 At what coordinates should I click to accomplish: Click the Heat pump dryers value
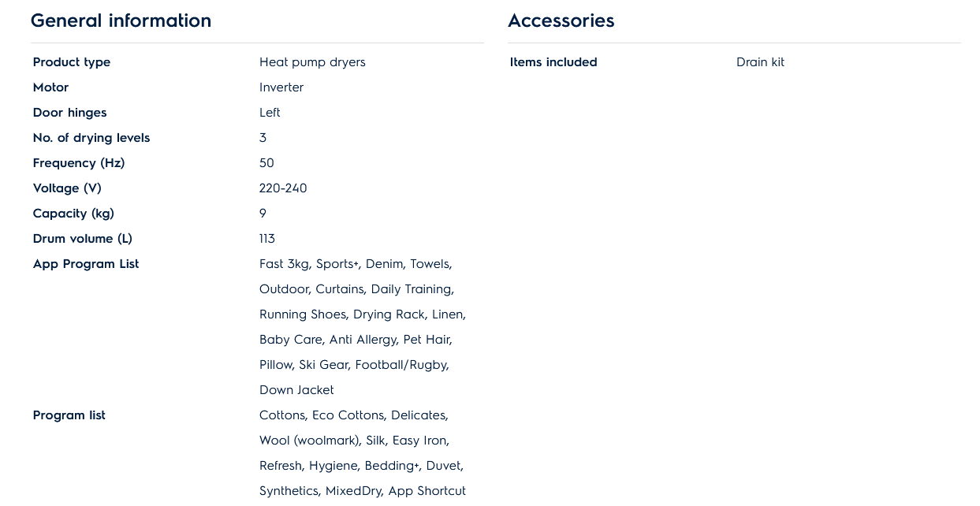tap(312, 62)
